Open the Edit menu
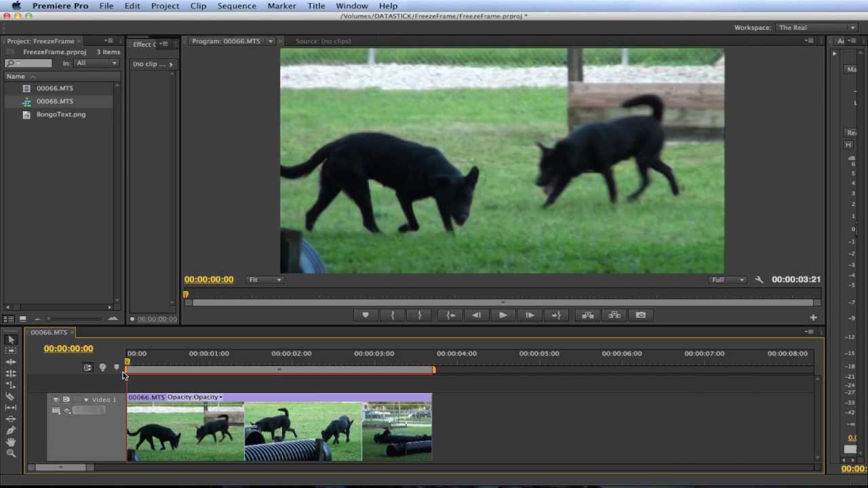Screen dimensions: 868x488 (x=132, y=6)
